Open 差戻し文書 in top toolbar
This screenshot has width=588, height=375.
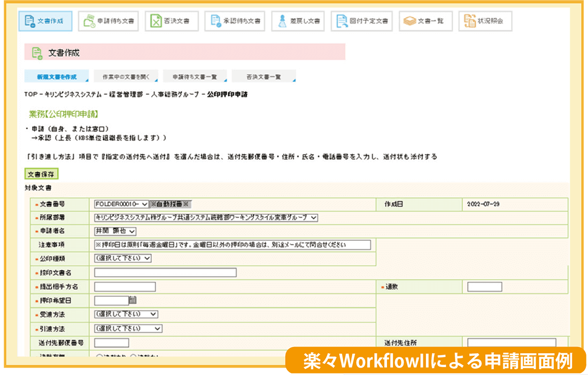[298, 21]
